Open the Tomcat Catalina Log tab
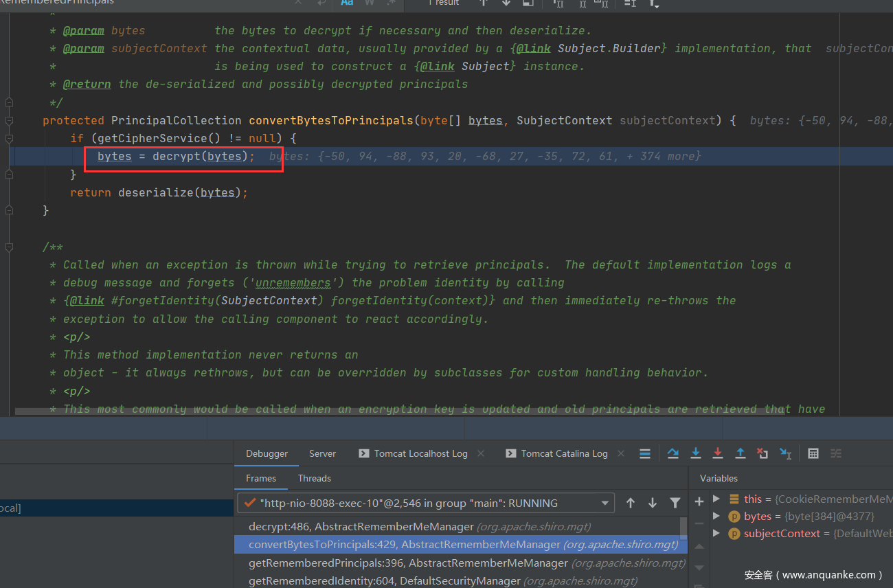The image size is (893, 588). [x=564, y=453]
